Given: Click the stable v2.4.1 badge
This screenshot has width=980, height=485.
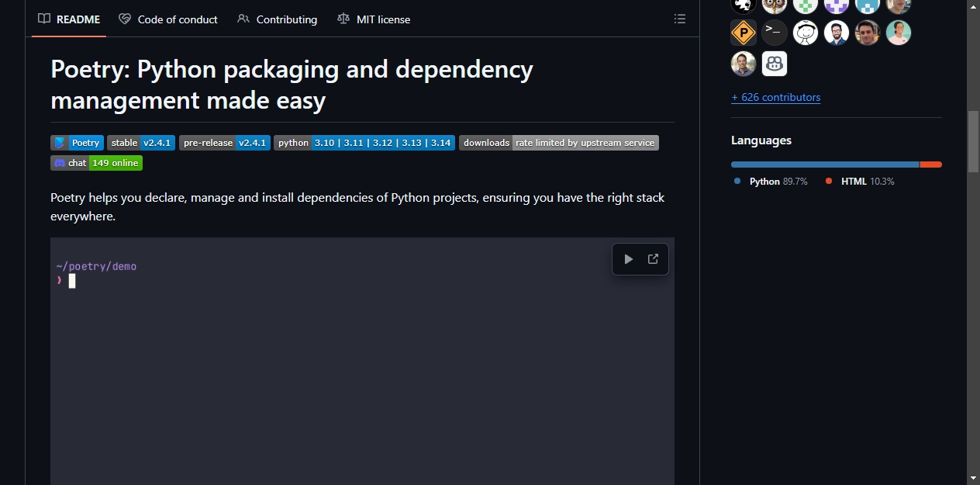Looking at the screenshot, I should click(141, 143).
